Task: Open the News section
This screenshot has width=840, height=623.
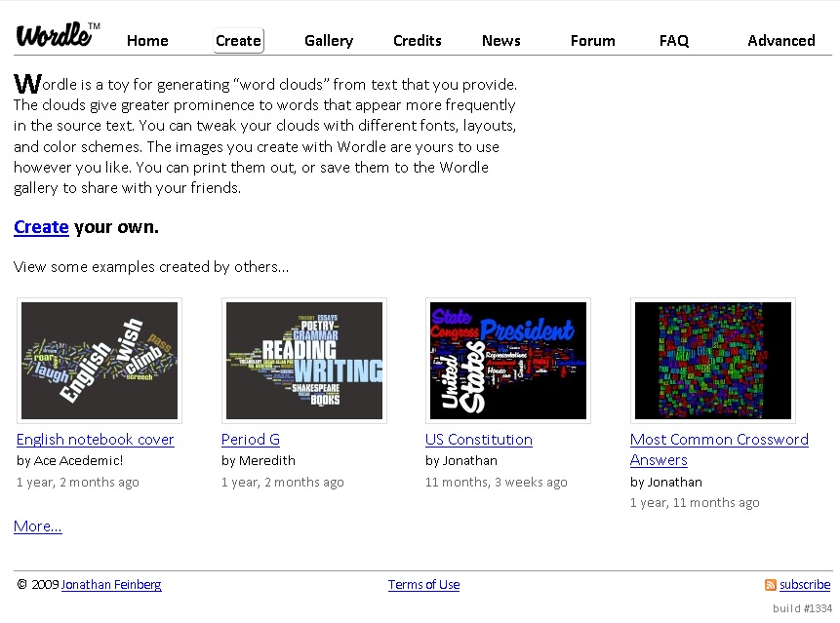Action: pos(500,41)
